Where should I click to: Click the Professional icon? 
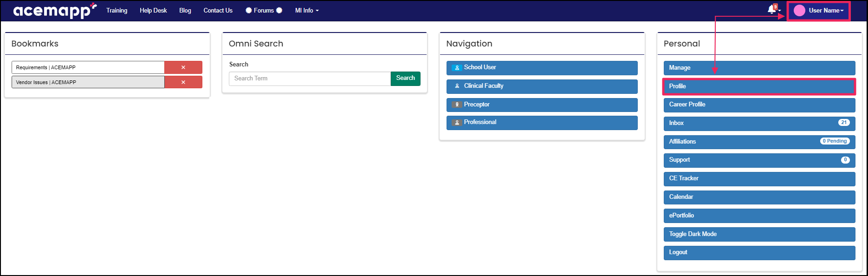pos(457,122)
